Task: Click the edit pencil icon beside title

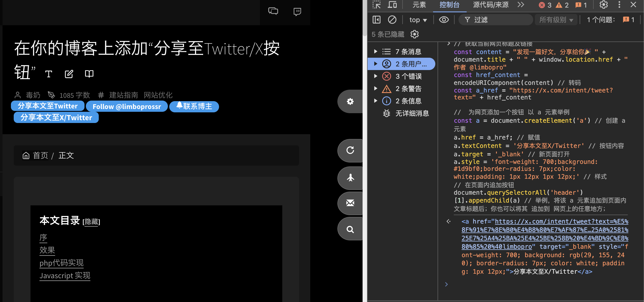Action: pyautogui.click(x=69, y=74)
